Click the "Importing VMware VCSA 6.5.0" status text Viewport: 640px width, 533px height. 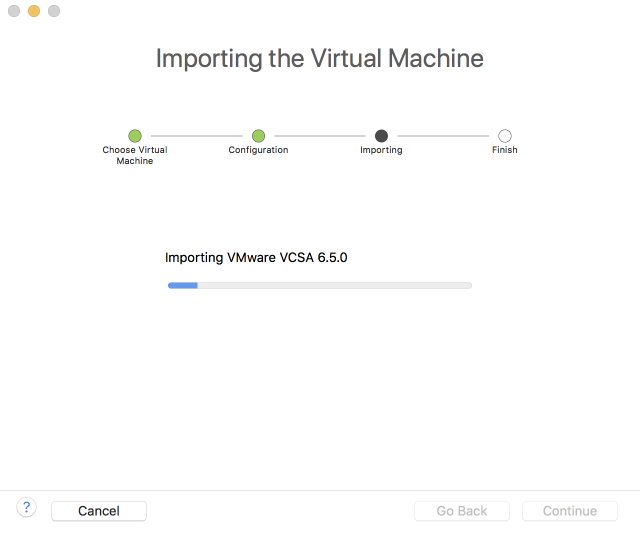256,257
